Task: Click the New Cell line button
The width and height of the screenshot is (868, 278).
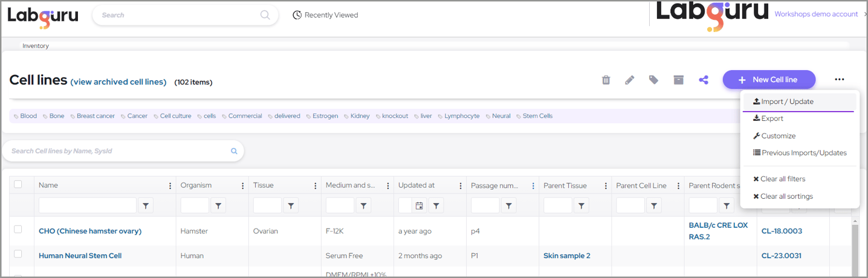Action: click(769, 80)
